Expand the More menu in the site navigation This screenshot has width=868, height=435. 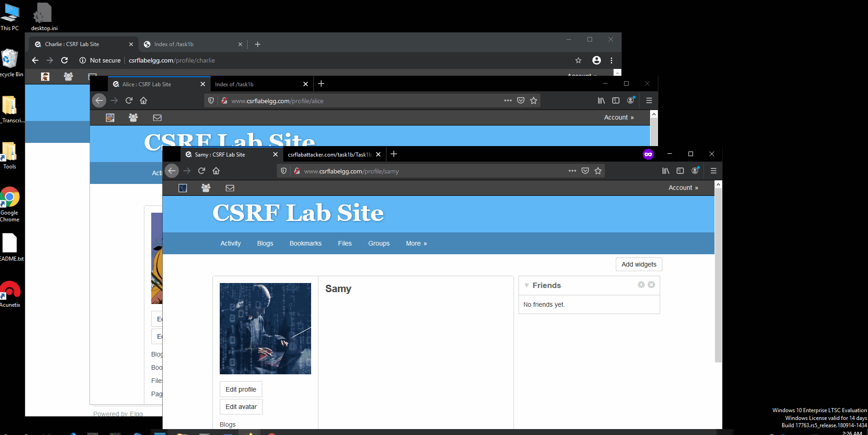coord(416,243)
